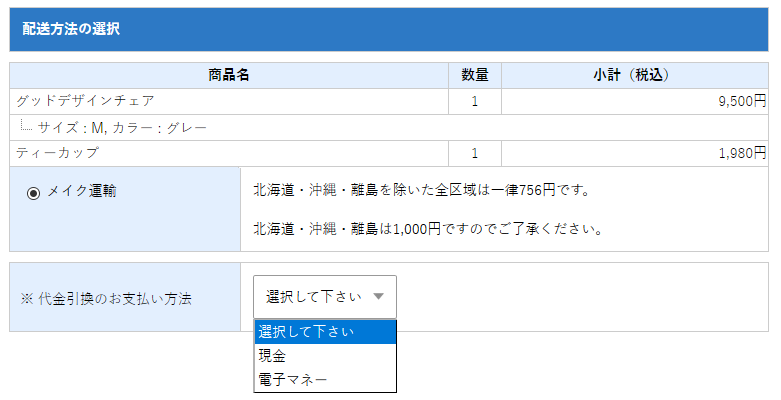781x400 pixels.
Task: Click the 1,980円 subtotal cell
Action: coord(741,153)
